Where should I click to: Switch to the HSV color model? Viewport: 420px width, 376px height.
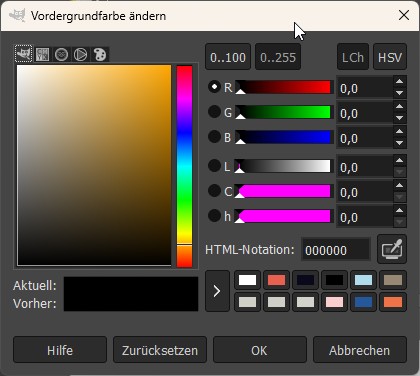pyautogui.click(x=390, y=57)
